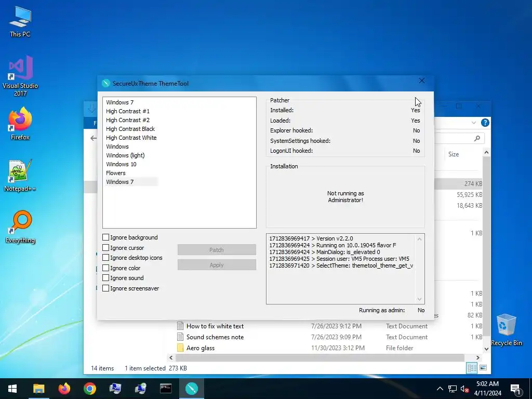Select High Contrast #2 theme

click(x=128, y=120)
